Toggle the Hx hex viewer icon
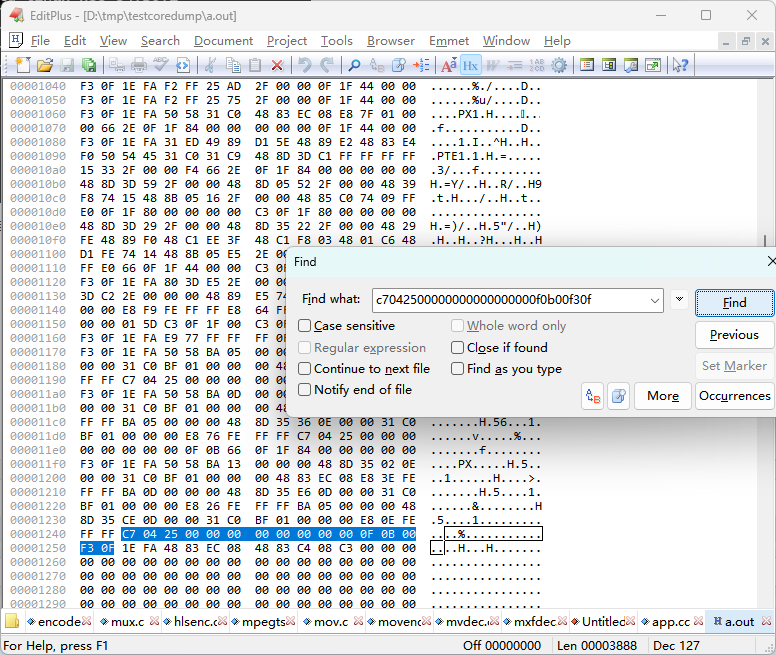The image size is (776, 655). (470, 65)
